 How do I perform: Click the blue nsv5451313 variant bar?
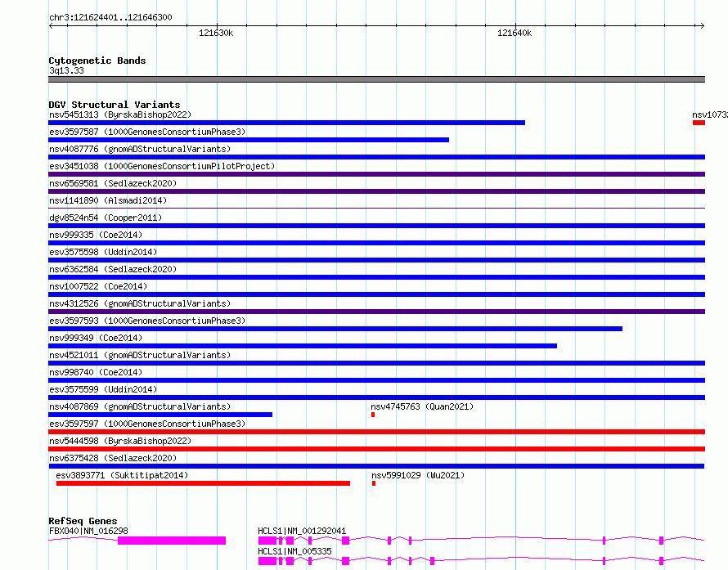click(286, 123)
